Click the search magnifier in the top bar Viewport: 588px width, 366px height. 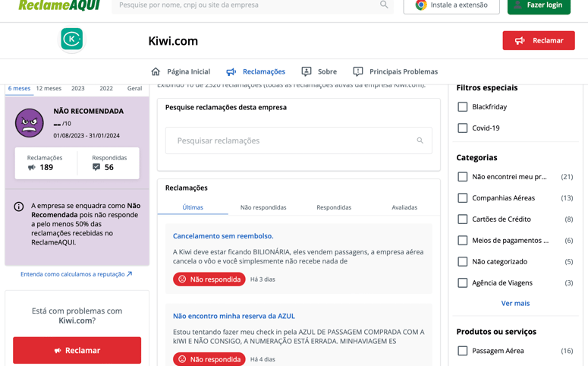(384, 5)
